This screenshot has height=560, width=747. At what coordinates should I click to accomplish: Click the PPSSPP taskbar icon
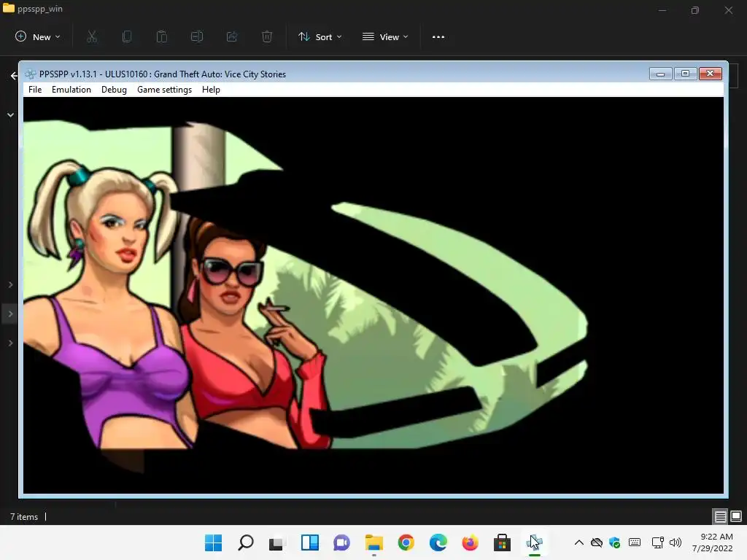[535, 542]
